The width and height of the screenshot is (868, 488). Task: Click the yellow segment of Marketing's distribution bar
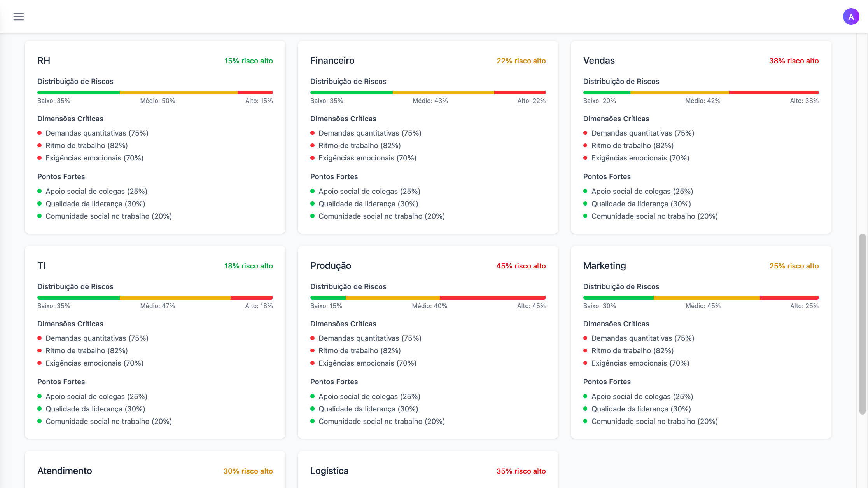pos(707,297)
